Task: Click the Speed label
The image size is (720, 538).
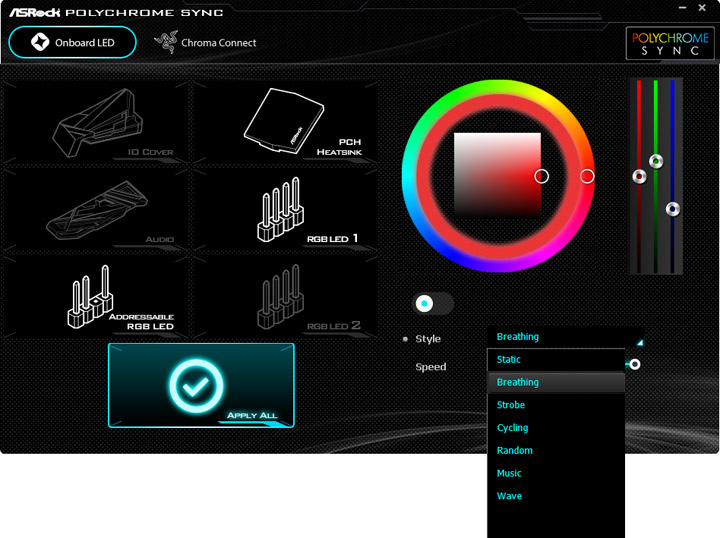Action: (431, 367)
